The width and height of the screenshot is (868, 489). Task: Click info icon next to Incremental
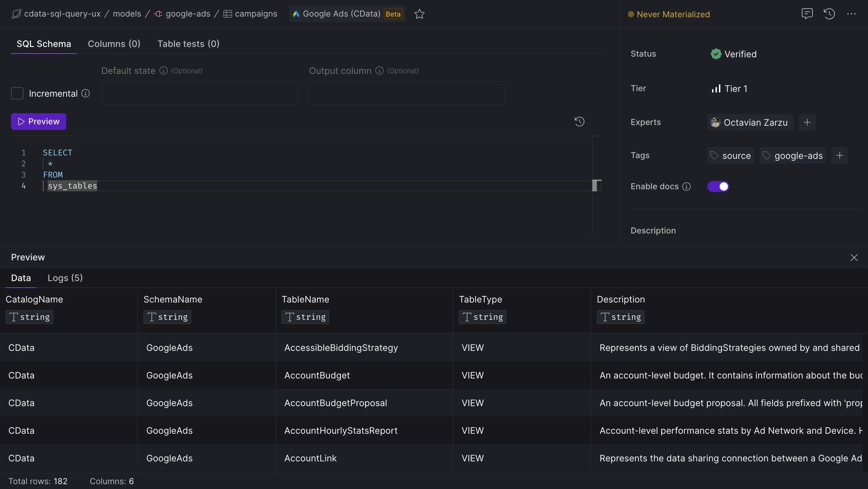86,93
